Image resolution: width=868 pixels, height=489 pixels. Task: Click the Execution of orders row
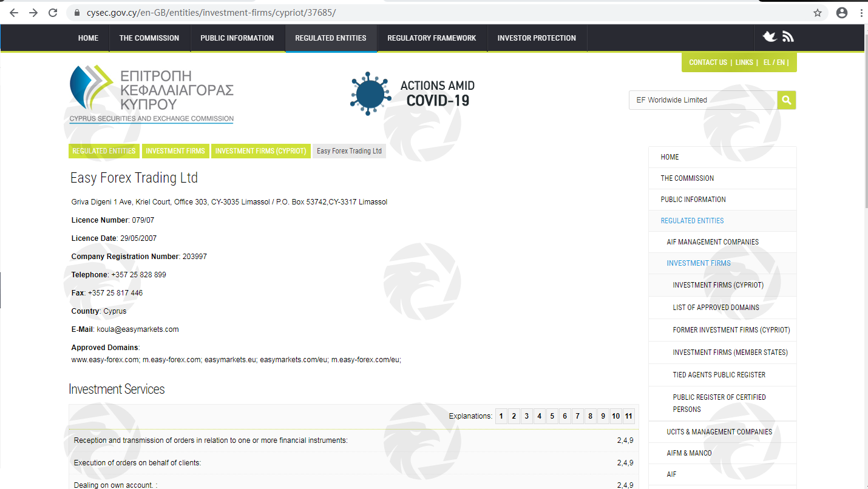(354, 463)
